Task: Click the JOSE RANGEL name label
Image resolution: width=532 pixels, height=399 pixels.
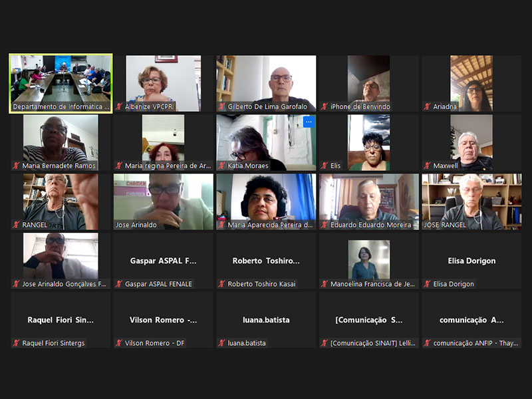Action: pos(445,225)
